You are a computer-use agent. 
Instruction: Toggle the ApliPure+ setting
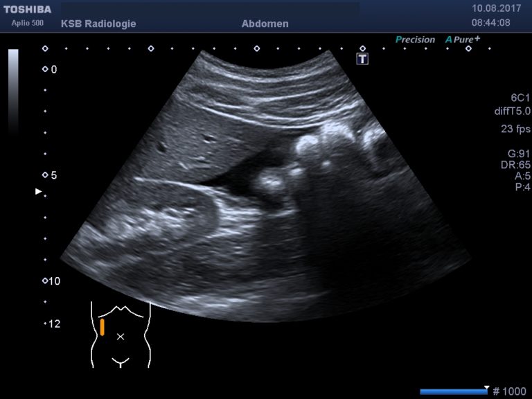point(463,39)
